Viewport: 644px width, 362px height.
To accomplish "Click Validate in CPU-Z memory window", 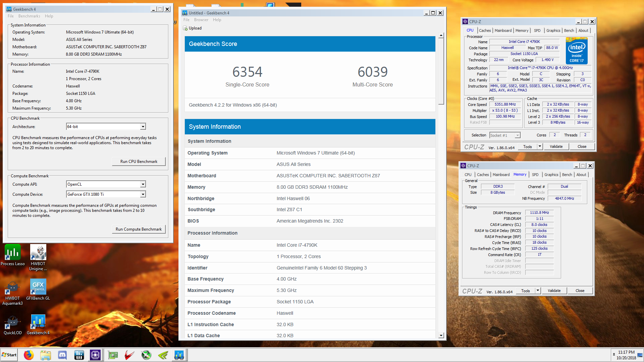I will coord(554,291).
